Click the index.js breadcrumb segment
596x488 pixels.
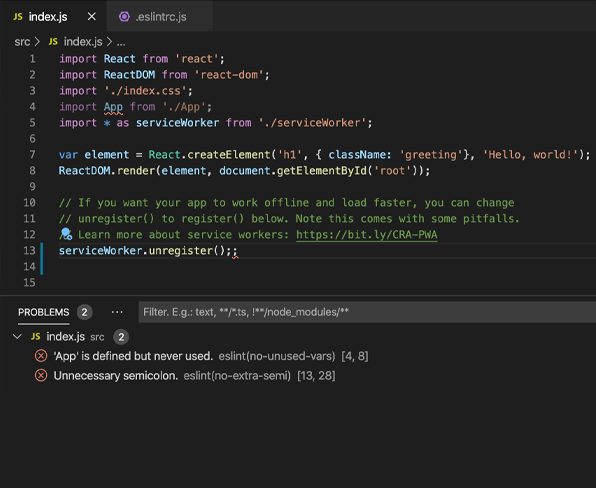pyautogui.click(x=83, y=42)
